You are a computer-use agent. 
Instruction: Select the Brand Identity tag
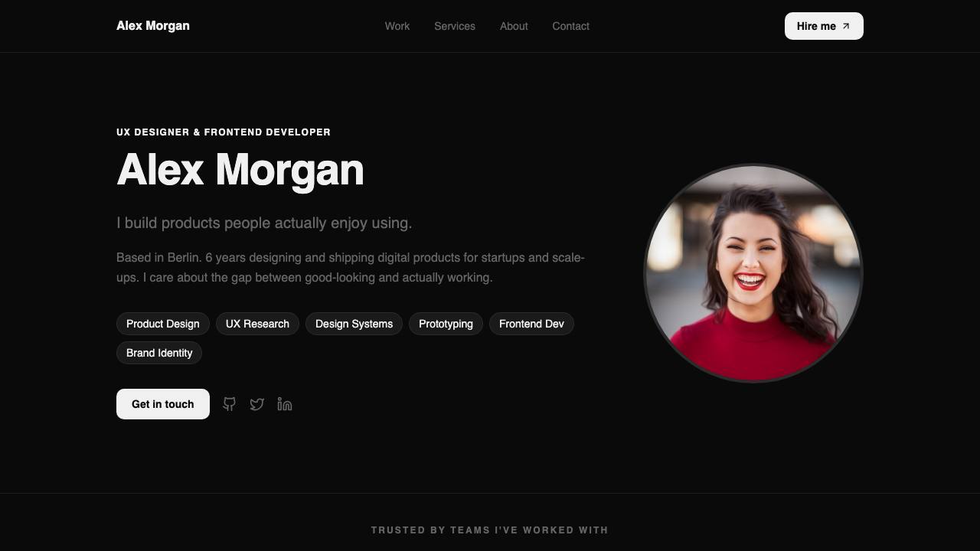click(x=159, y=353)
